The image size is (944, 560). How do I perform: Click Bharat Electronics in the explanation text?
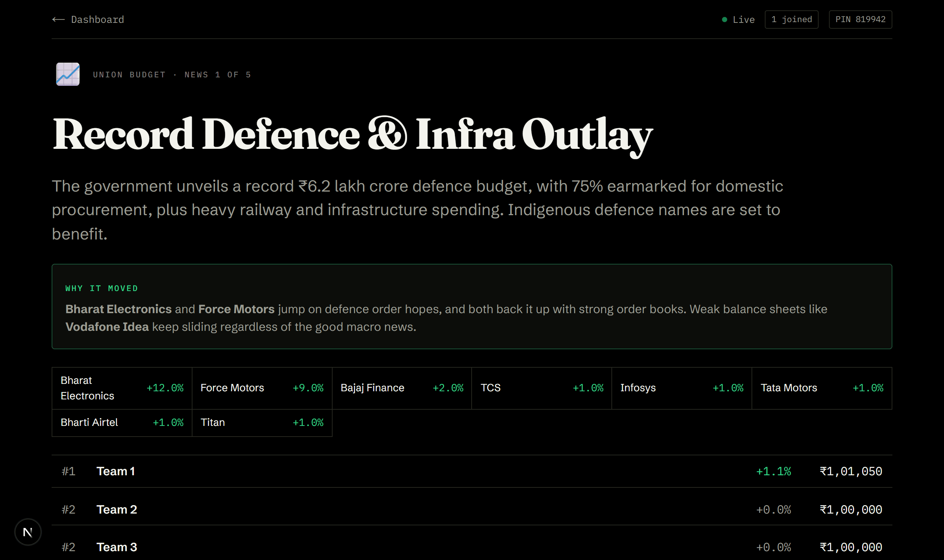point(119,309)
